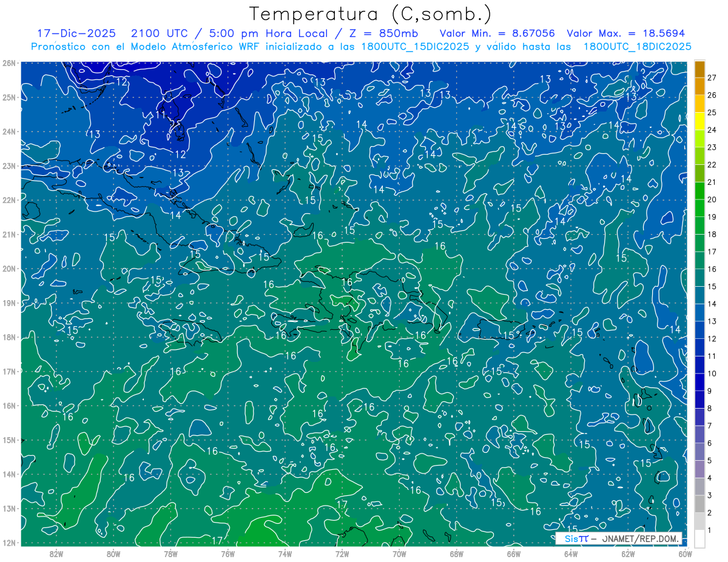Screen dimensions: 728x562
Task: Click the initialization time "1800UTC_15DIC2025"
Action: pyautogui.click(x=414, y=47)
